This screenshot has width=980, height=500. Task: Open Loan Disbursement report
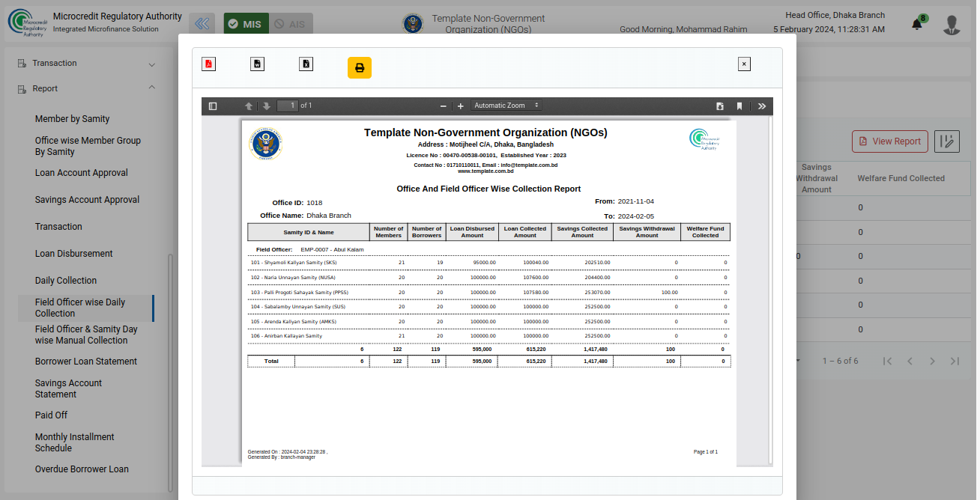pos(73,254)
